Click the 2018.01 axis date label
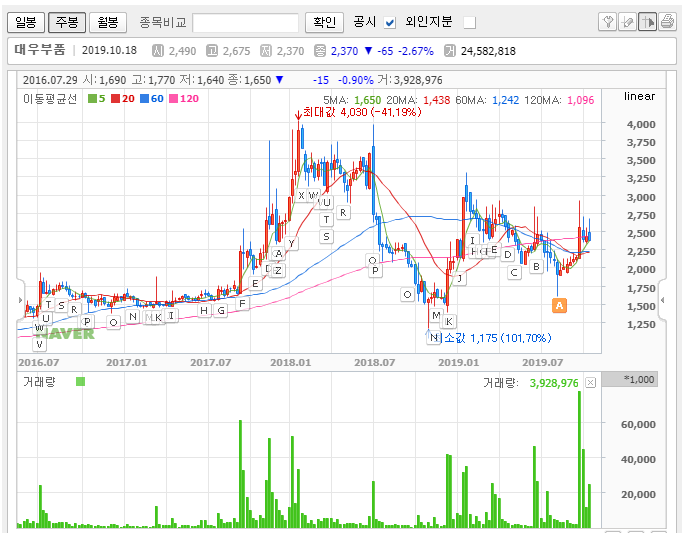The height and width of the screenshot is (533, 685). 291,363
